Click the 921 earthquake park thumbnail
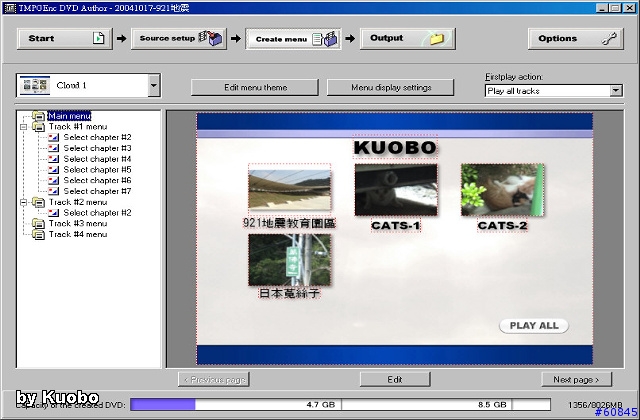This screenshot has width=640, height=420. pos(289,190)
